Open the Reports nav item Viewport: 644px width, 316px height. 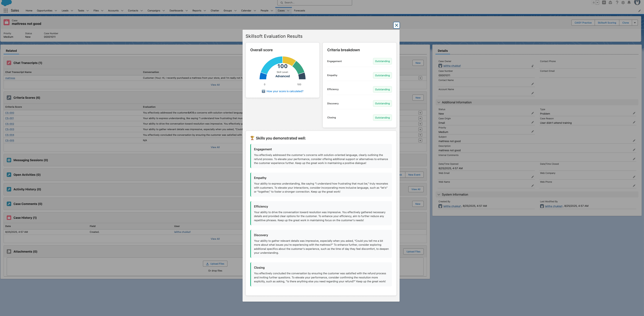coord(197,10)
